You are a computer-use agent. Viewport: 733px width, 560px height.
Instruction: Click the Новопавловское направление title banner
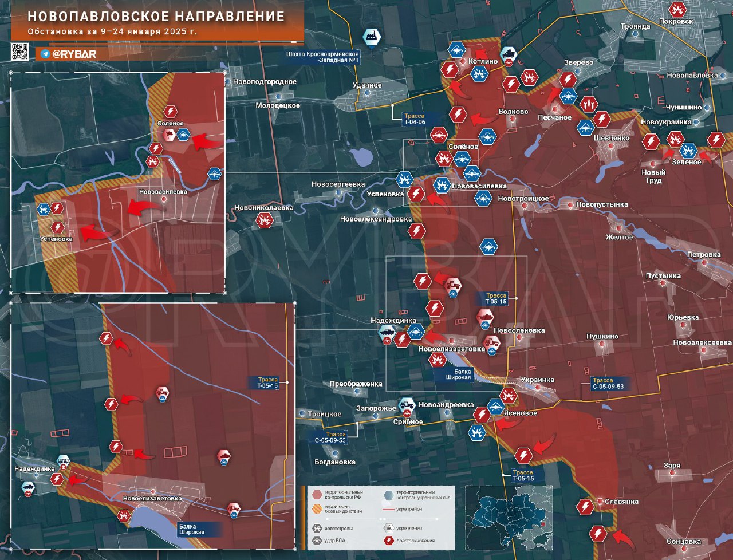(x=156, y=17)
